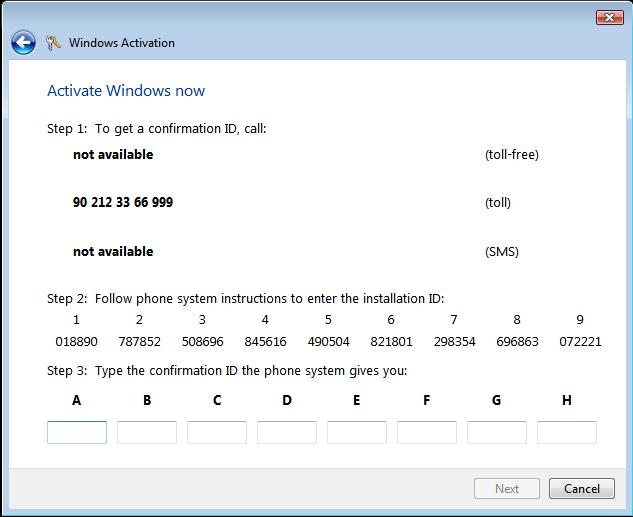The height and width of the screenshot is (517, 633).
Task: Click installation ID group 298354
Action: tap(454, 342)
